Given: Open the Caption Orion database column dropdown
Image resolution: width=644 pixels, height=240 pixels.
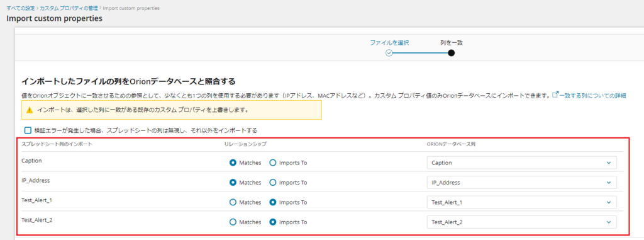Looking at the screenshot, I should pos(521,163).
